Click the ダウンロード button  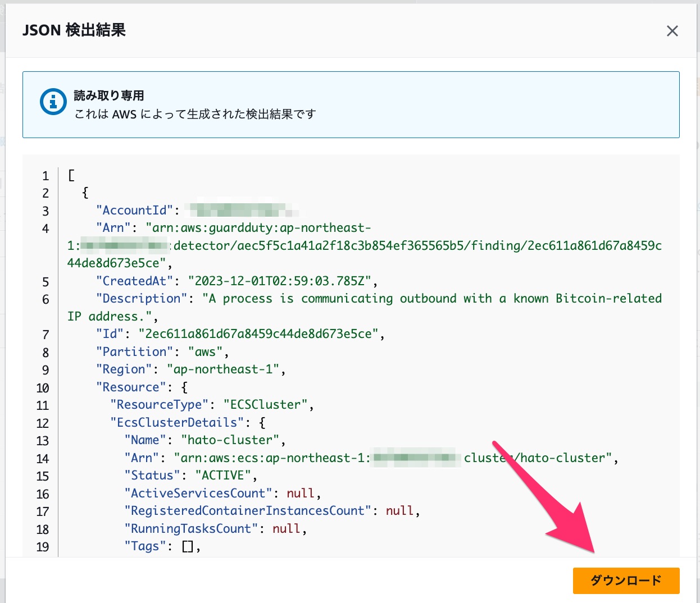tap(626, 581)
